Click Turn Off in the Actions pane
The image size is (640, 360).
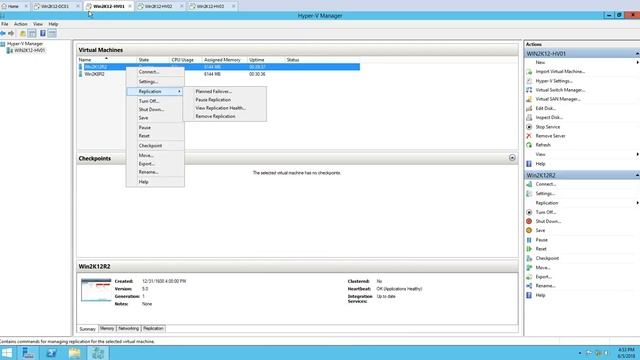545,212
